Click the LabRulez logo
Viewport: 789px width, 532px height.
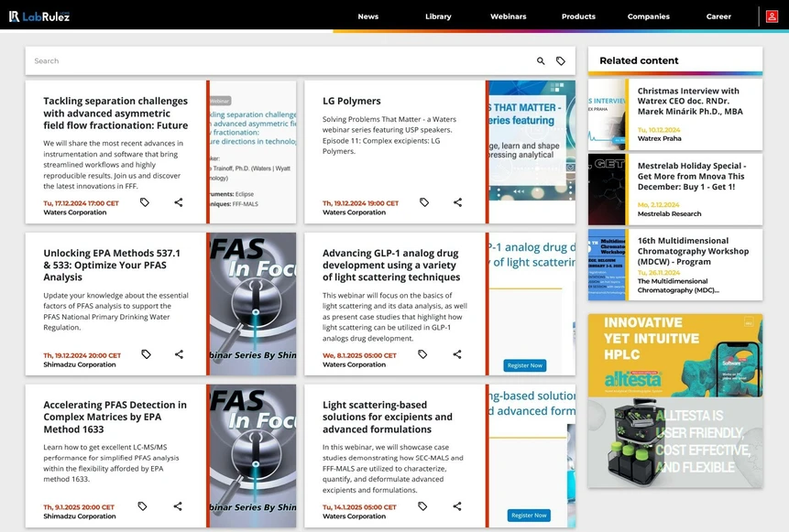(39, 16)
